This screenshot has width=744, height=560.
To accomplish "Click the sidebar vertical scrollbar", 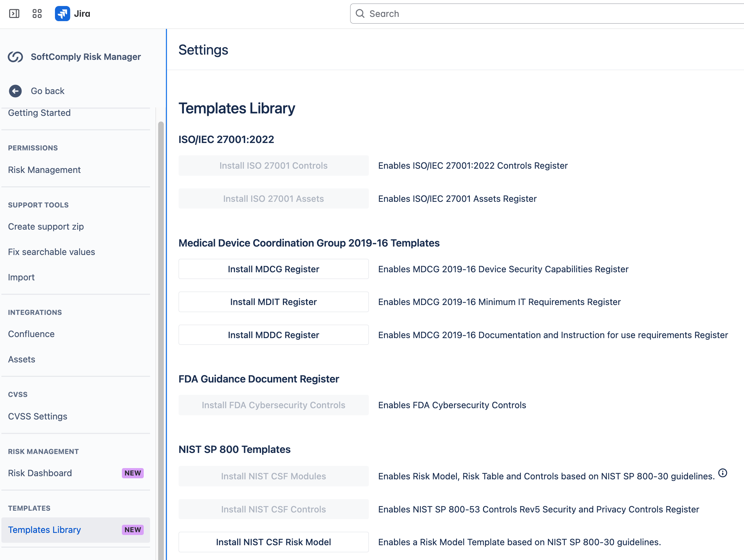I will pos(161,340).
